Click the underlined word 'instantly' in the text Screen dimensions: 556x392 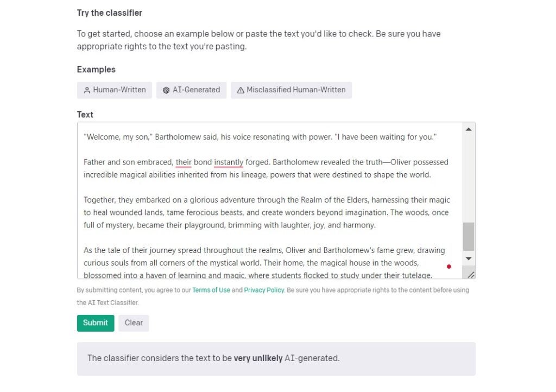229,162
